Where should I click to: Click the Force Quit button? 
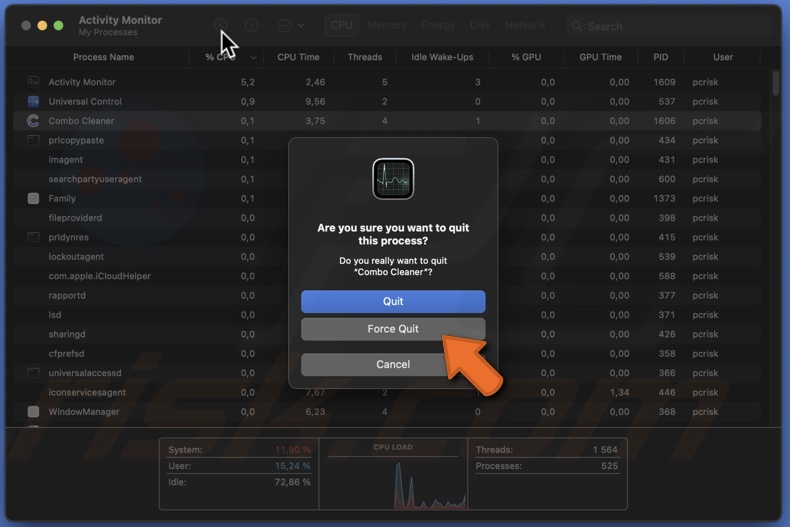point(393,329)
